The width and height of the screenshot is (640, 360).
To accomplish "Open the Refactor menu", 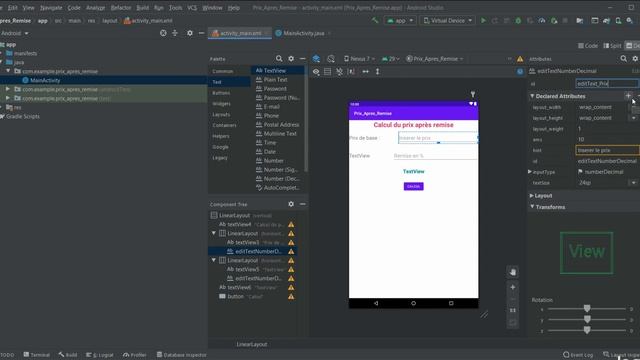I will 121,8.
